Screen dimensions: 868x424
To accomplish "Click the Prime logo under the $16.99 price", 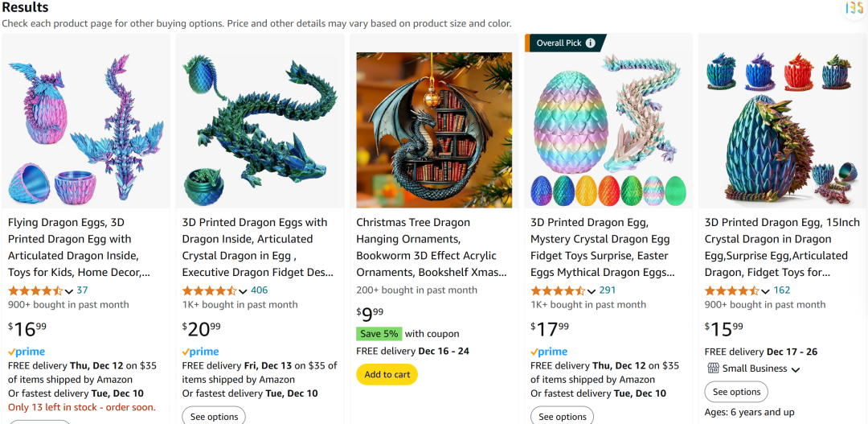I will coord(27,352).
